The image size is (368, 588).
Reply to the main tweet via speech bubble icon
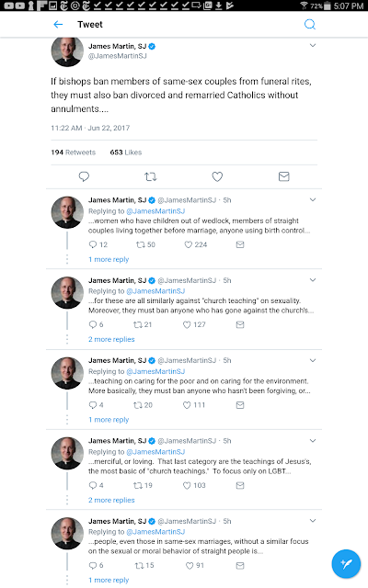pyautogui.click(x=84, y=176)
